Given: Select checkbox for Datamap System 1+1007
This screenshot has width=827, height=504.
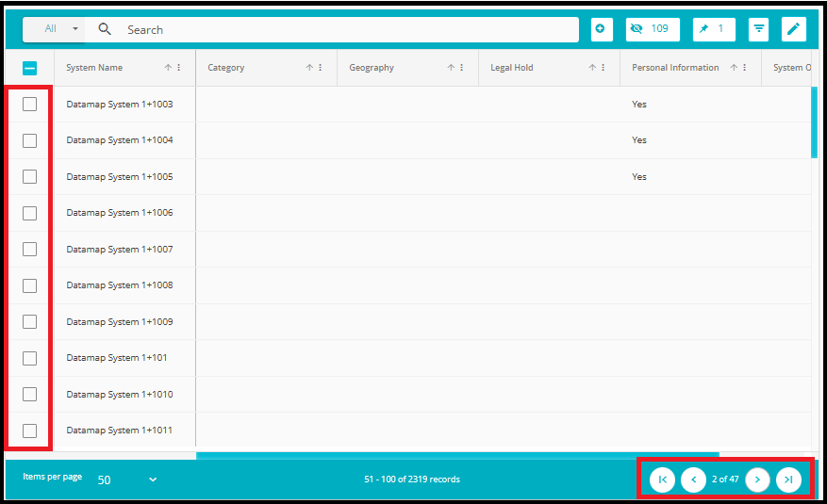Looking at the screenshot, I should (29, 249).
